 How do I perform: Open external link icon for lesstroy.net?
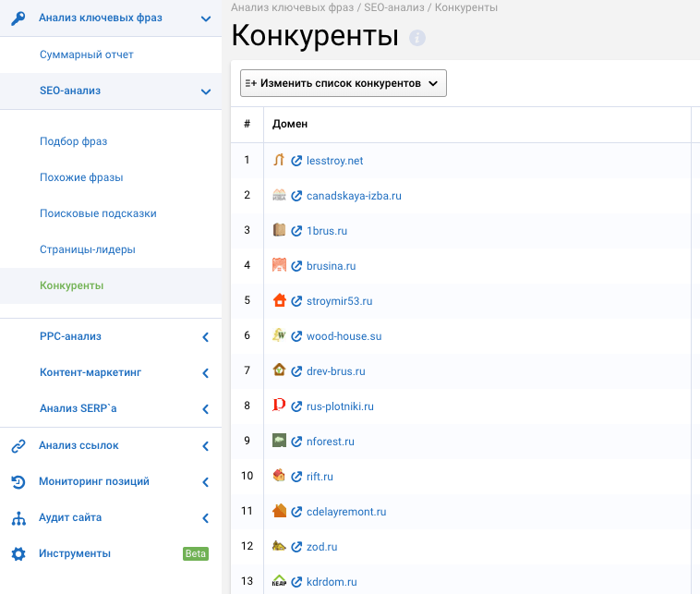pos(296,161)
